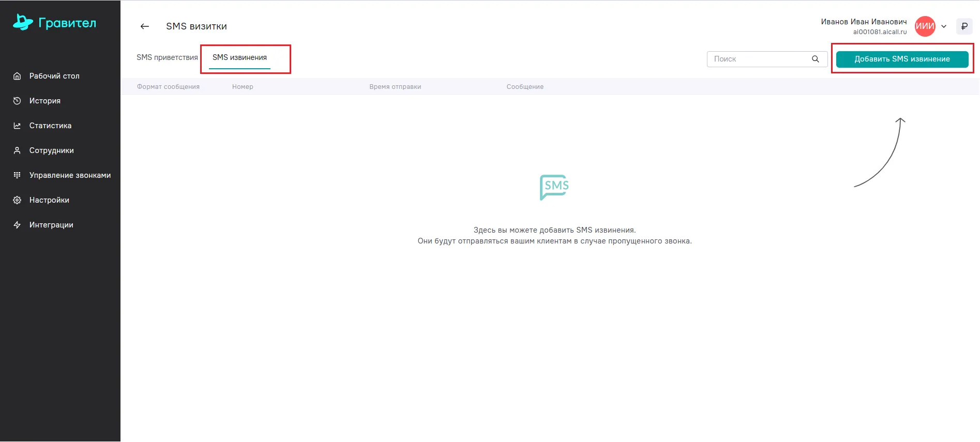Click the Гравител logo icon
The image size is (980, 442).
click(23, 22)
